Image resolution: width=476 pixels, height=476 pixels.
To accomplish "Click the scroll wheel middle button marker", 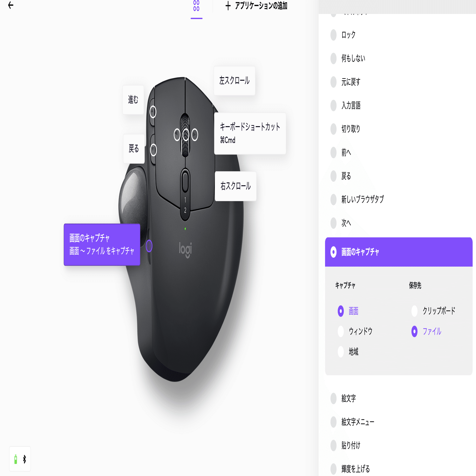I will [186, 135].
